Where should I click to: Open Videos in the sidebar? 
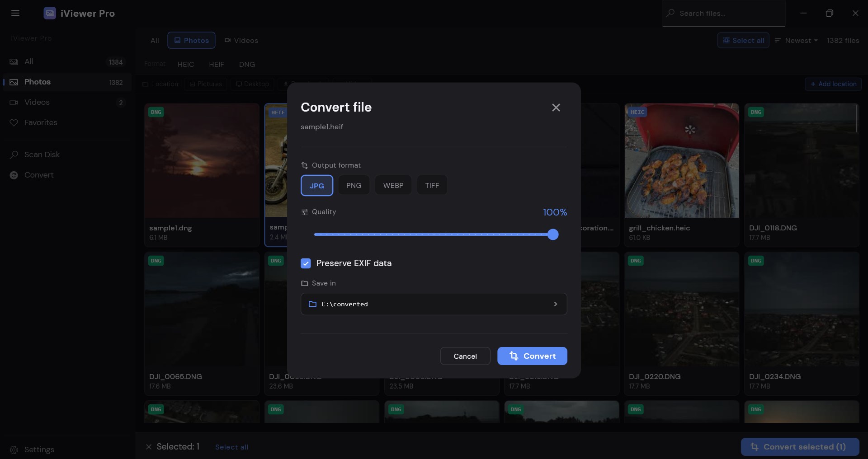(x=66, y=102)
